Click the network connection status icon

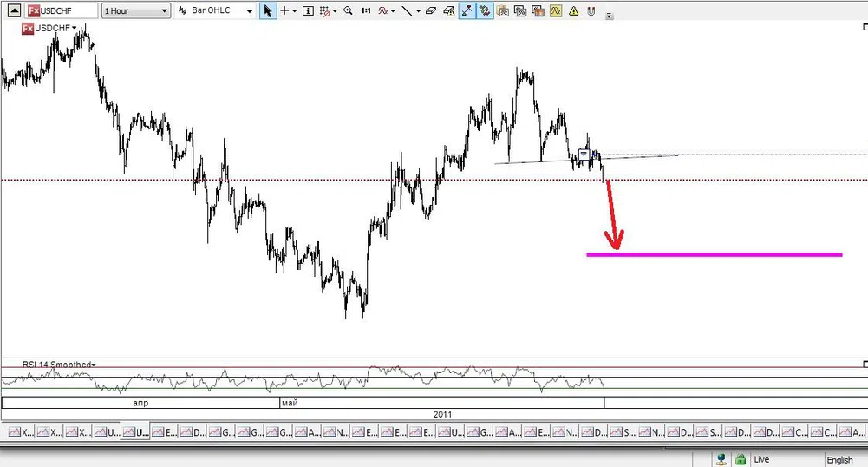tap(721, 459)
